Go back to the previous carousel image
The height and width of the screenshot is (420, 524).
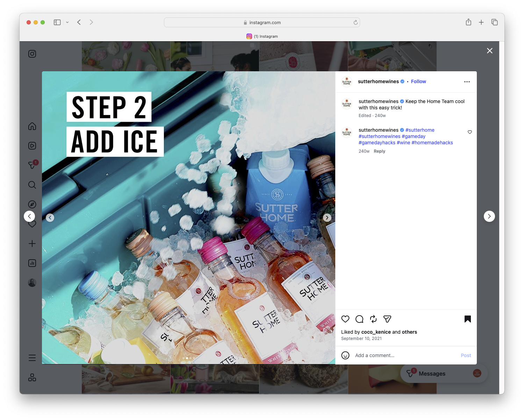[x=50, y=217]
